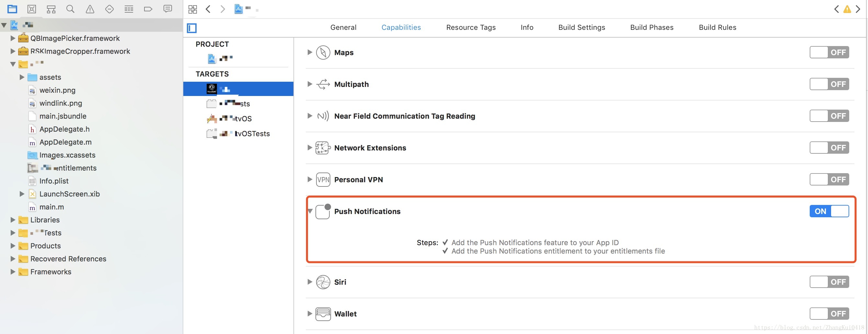The image size is (868, 334).
Task: Open the Report navigator speech bubble icon
Action: 167,9
